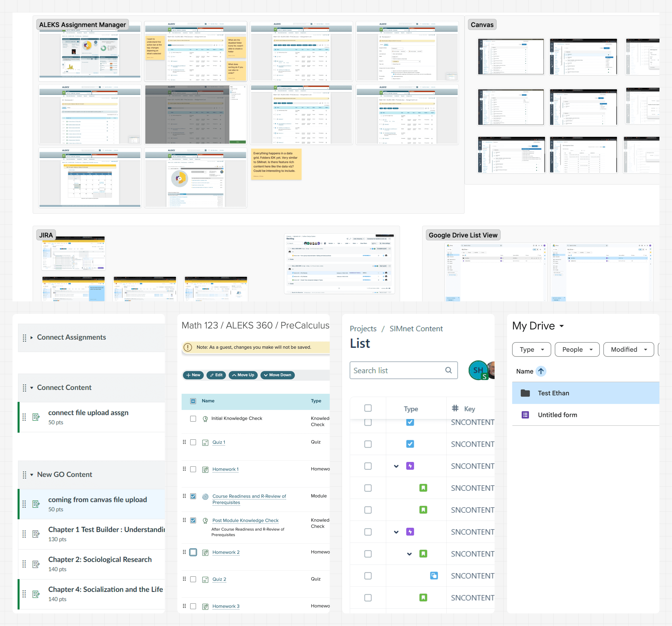Open the Homework 1 link
Image resolution: width=672 pixels, height=626 pixels.
(x=225, y=469)
